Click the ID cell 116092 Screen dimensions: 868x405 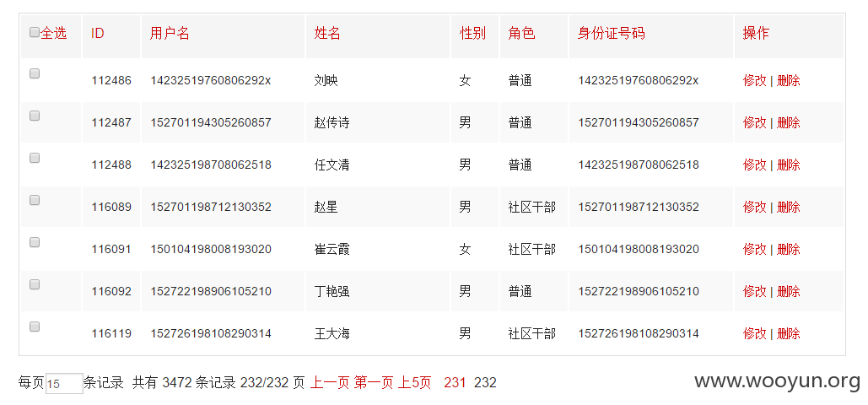[x=111, y=291]
